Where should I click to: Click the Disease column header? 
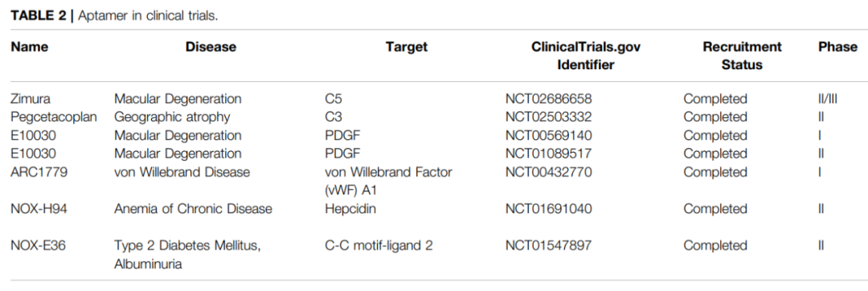pyautogui.click(x=211, y=47)
